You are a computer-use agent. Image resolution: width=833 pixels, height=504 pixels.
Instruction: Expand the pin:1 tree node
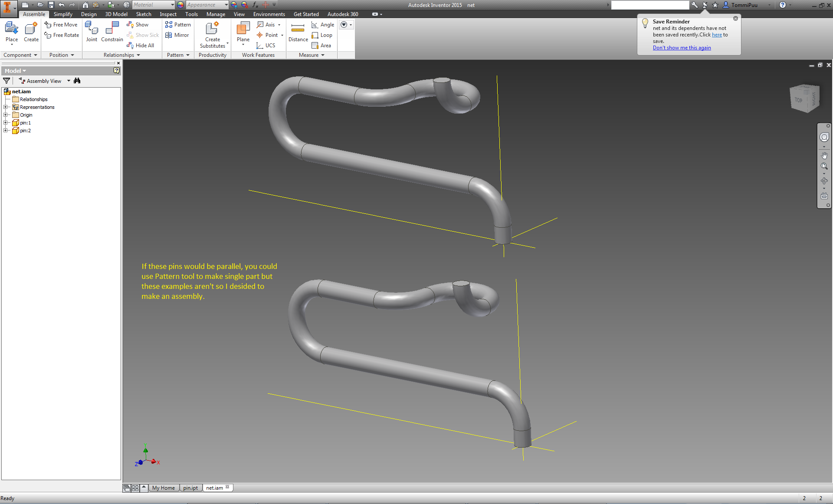pos(6,123)
